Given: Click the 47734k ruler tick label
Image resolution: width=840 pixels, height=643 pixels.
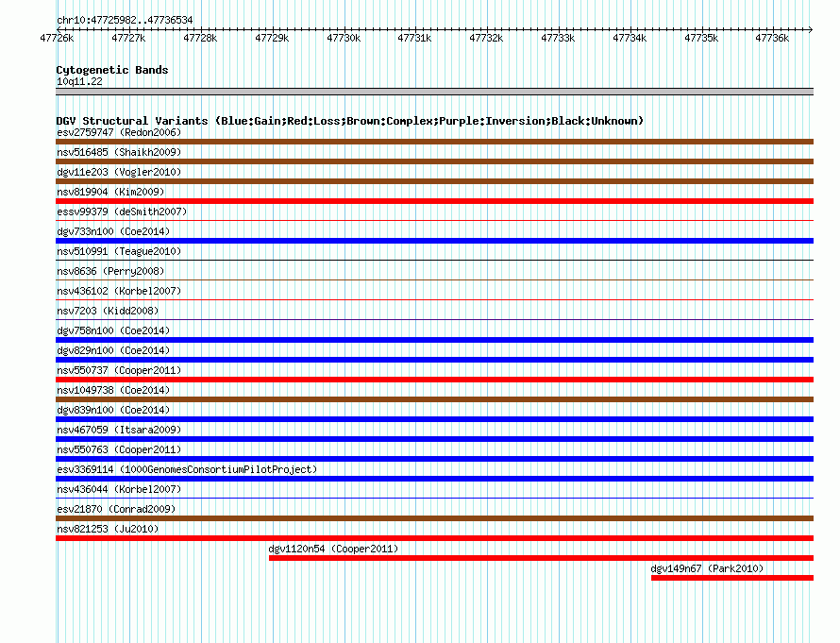Looking at the screenshot, I should click(x=630, y=38).
